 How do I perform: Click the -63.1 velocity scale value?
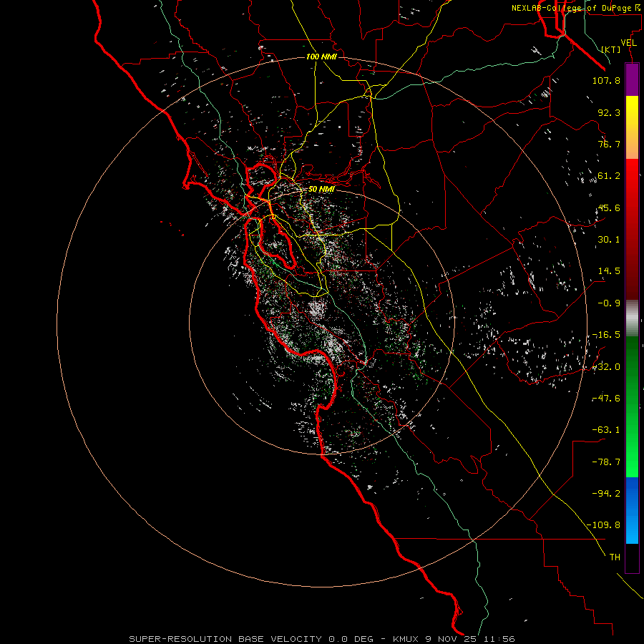click(x=606, y=430)
